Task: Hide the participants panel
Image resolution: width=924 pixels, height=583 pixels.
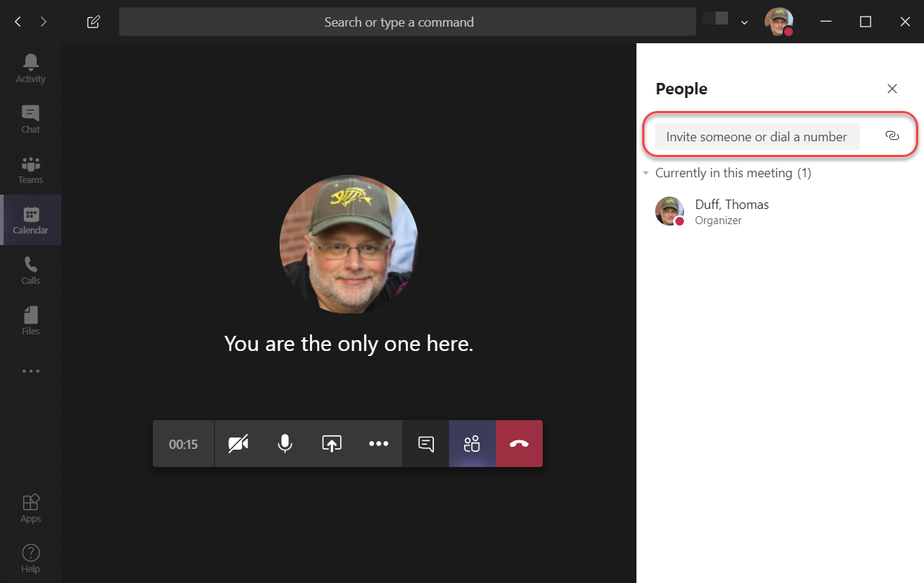Action: 472,443
